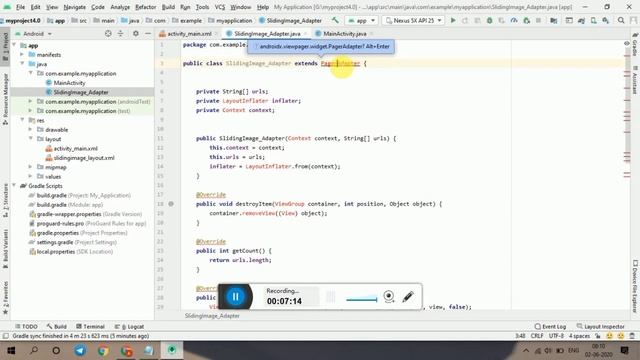Open Build Variants side tab
The image size is (640, 360).
pos(5,249)
